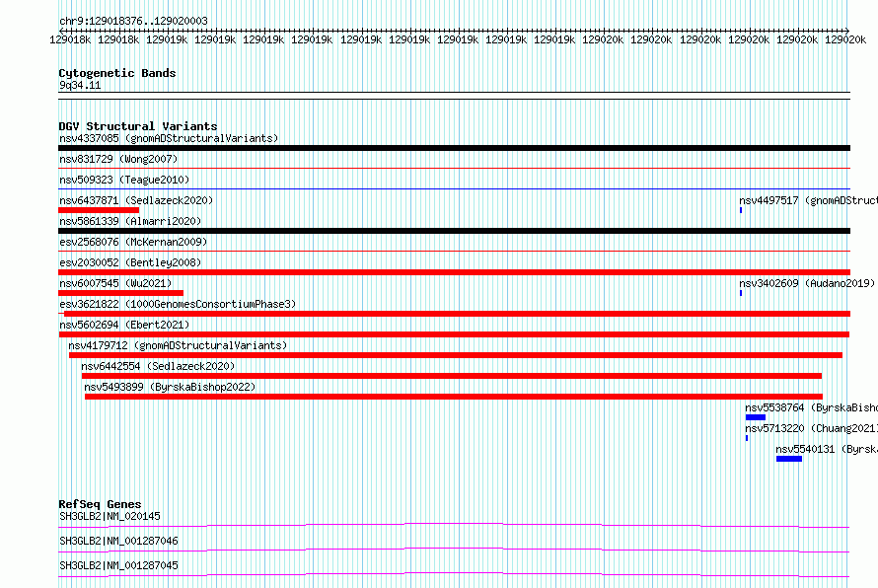
Task: Click the short red bar under nsv6437871
Action: point(99,210)
